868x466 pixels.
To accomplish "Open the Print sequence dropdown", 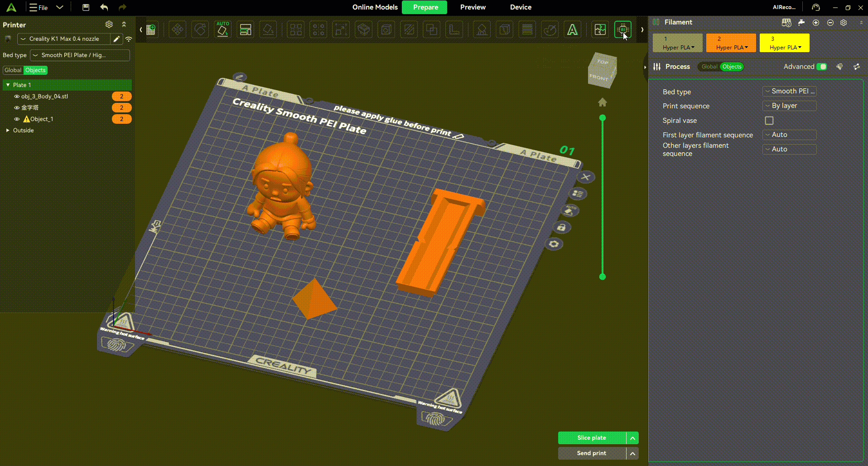I will pos(789,106).
